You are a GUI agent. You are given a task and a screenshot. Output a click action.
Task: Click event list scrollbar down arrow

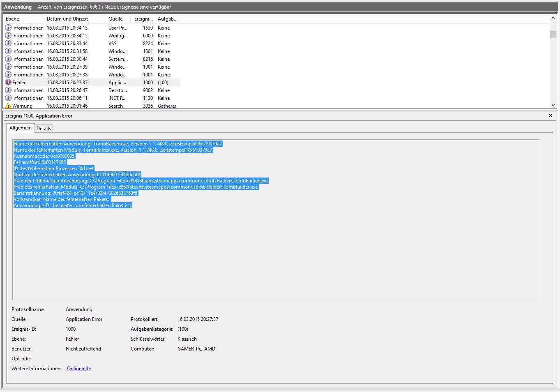pyautogui.click(x=553, y=105)
